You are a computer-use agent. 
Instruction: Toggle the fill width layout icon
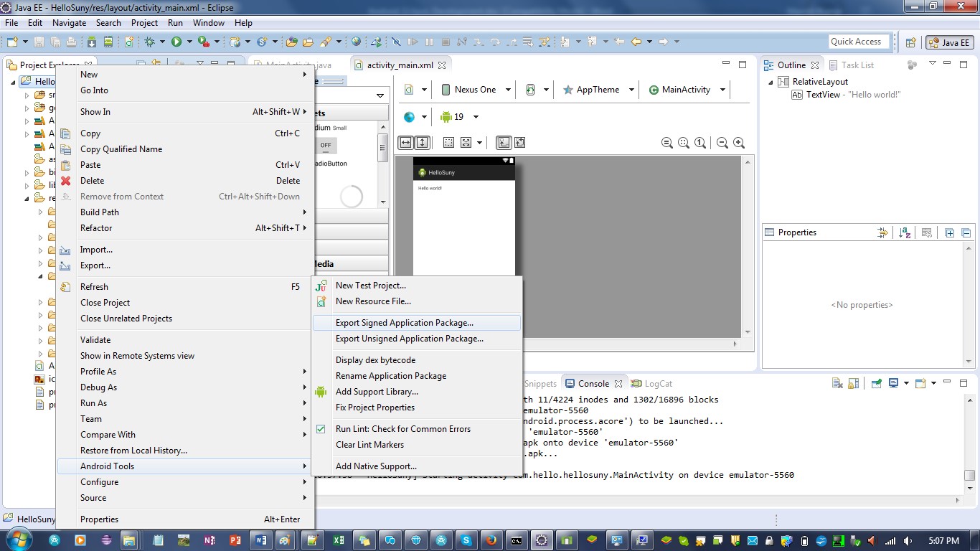405,142
